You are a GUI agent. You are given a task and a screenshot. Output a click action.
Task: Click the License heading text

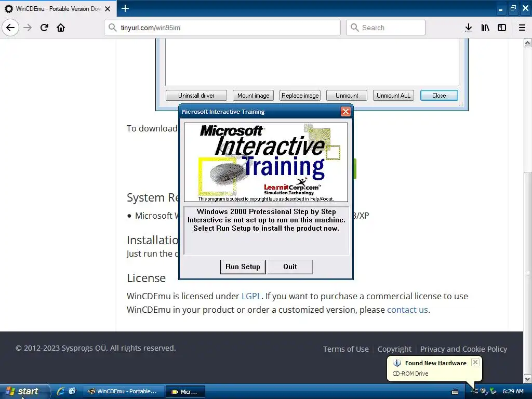[146, 278]
